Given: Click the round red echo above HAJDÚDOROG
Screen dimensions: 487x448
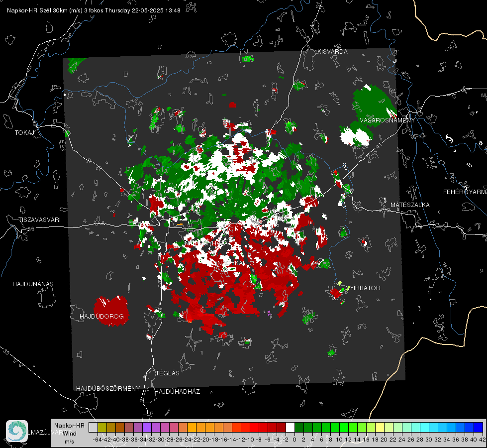Looking at the screenshot, I should click(x=111, y=311).
